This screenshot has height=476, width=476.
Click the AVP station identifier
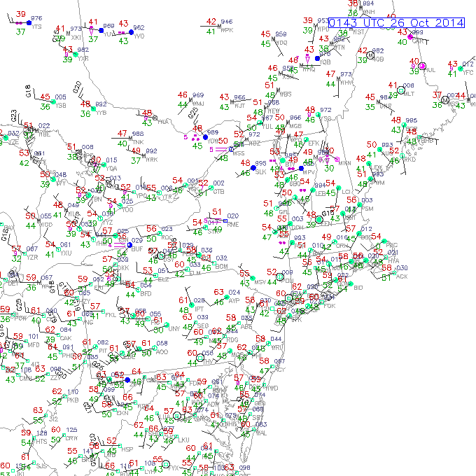click(x=234, y=301)
